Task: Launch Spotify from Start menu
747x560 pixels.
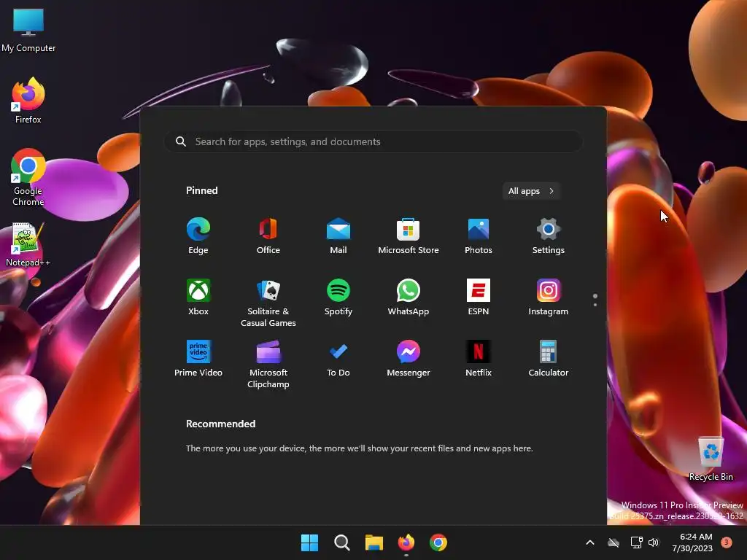Action: tap(338, 297)
